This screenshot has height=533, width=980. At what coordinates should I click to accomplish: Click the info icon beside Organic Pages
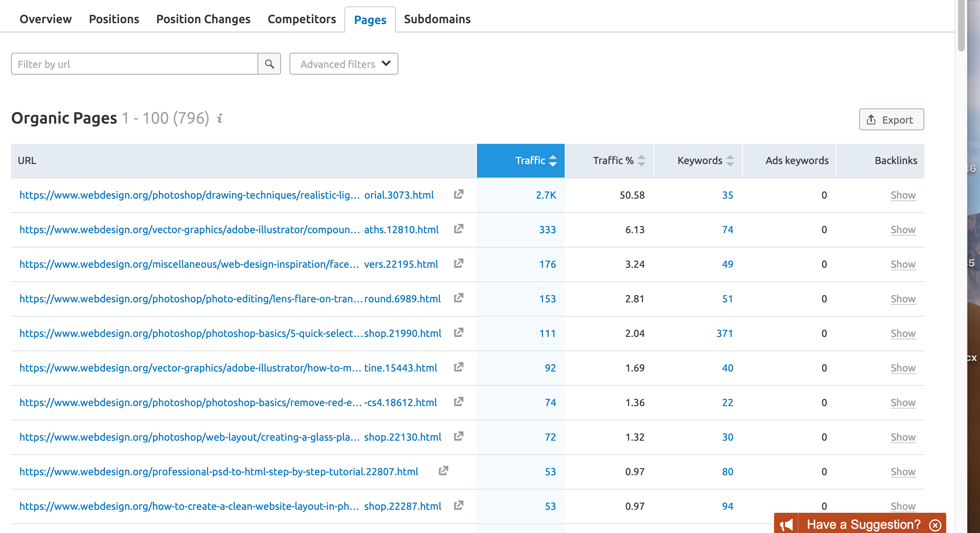pos(219,118)
